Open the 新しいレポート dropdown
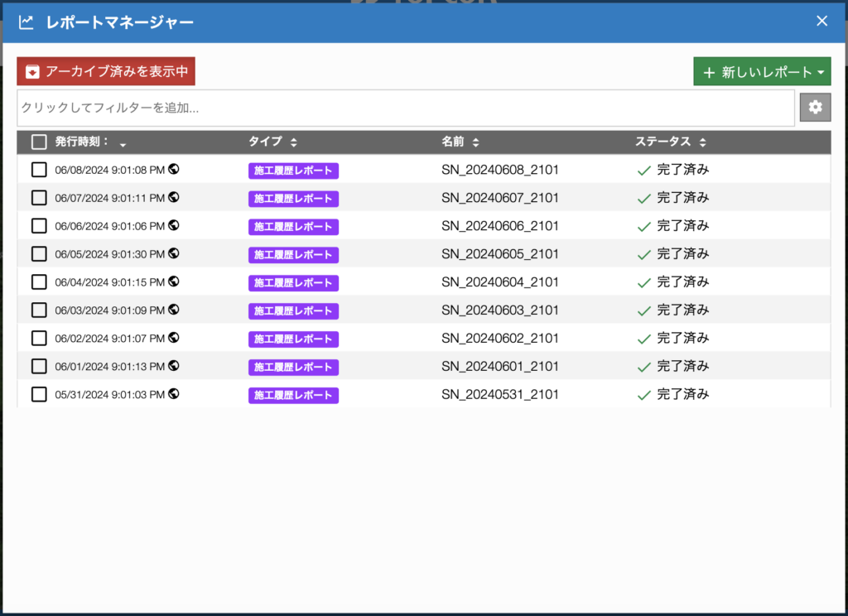The height and width of the screenshot is (616, 848). (x=762, y=72)
